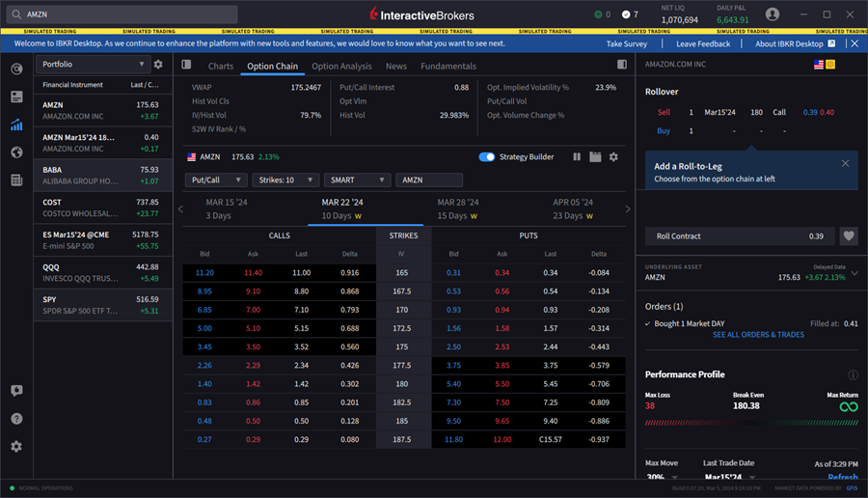Open the sidebar feedback chat icon
This screenshot has width=868, height=498.
tap(16, 391)
